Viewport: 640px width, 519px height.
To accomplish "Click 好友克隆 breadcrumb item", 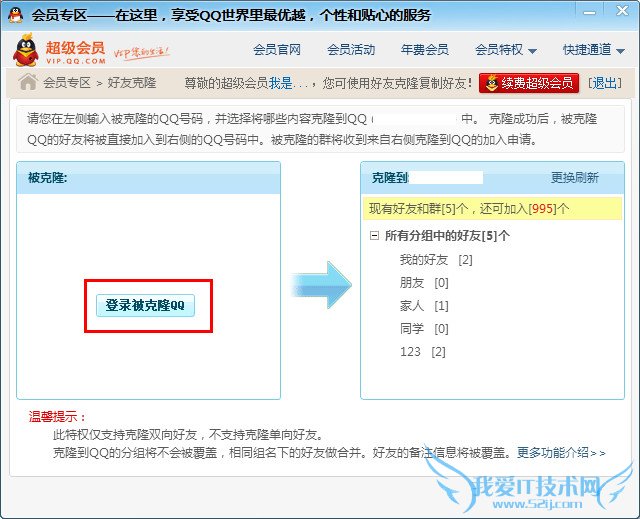I will click(132, 83).
